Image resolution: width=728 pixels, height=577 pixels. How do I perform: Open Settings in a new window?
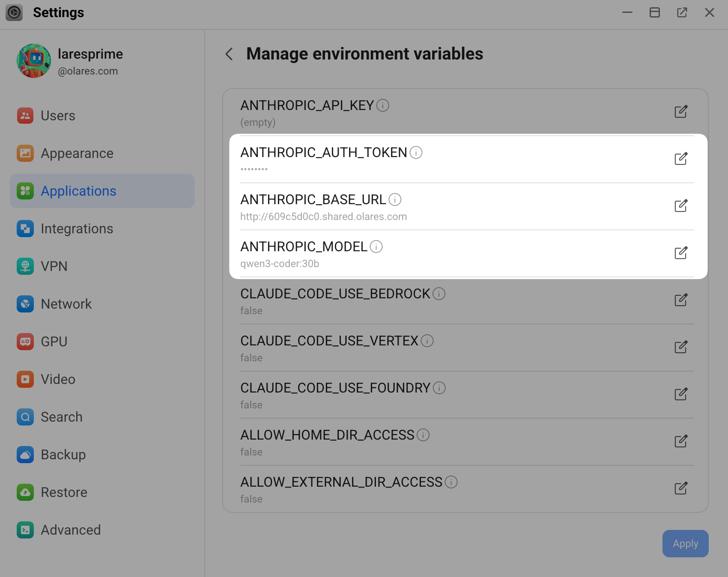tap(682, 12)
